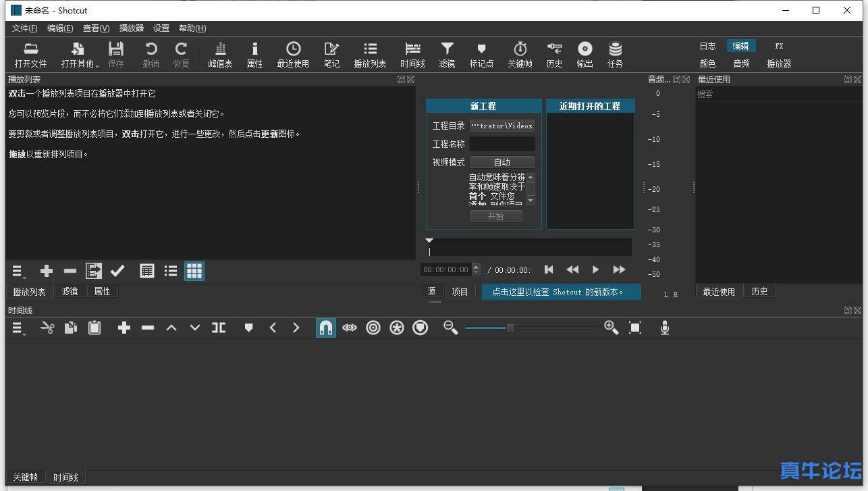Open the timeline hamburger menu
Screen dimensions: 868x491
(x=18, y=328)
